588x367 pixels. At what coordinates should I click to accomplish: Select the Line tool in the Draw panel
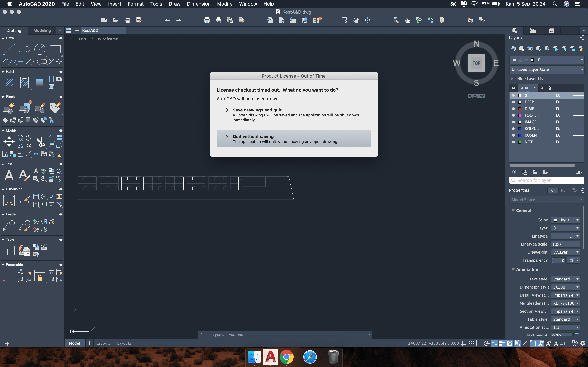pos(9,49)
